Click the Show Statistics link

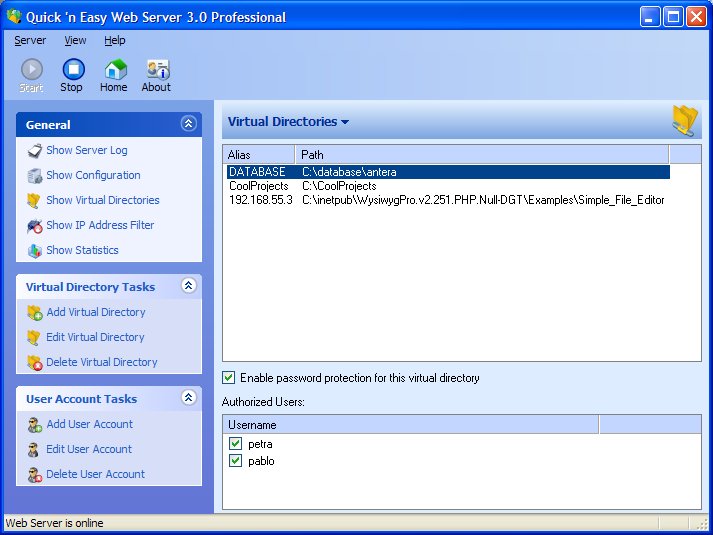click(82, 250)
